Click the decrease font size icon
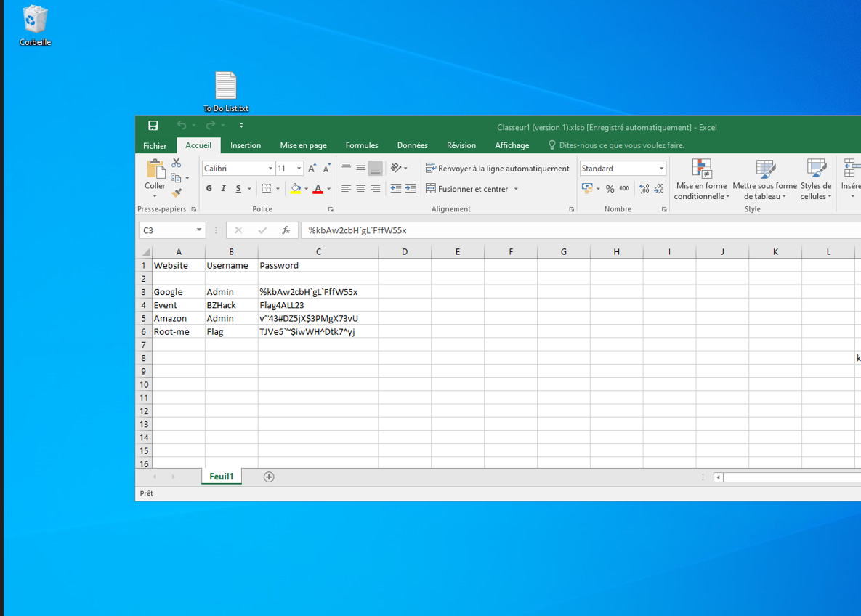 click(327, 169)
